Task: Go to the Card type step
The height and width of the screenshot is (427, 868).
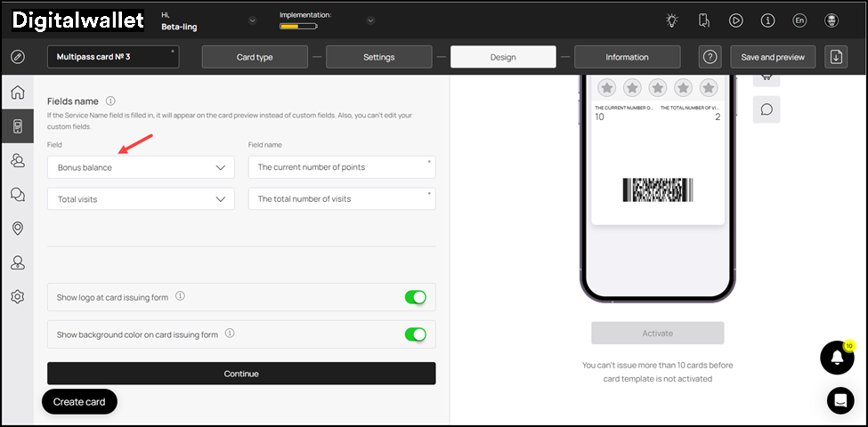Action: (x=255, y=57)
